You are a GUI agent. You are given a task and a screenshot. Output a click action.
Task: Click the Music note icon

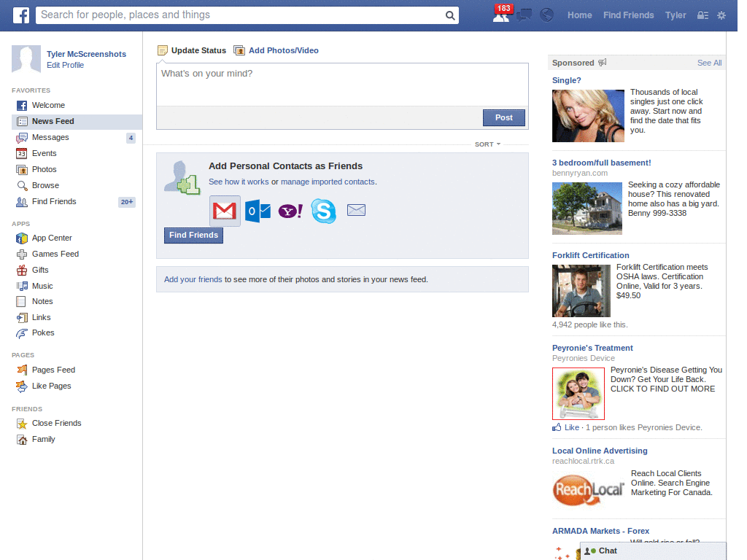tap(22, 286)
